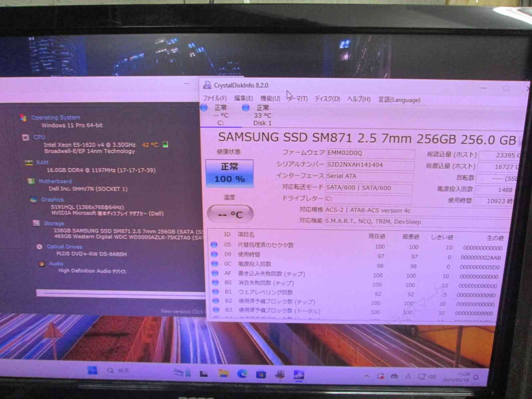Open the volume speaker tray icon
The height and width of the screenshot is (399, 532).
[432, 376]
